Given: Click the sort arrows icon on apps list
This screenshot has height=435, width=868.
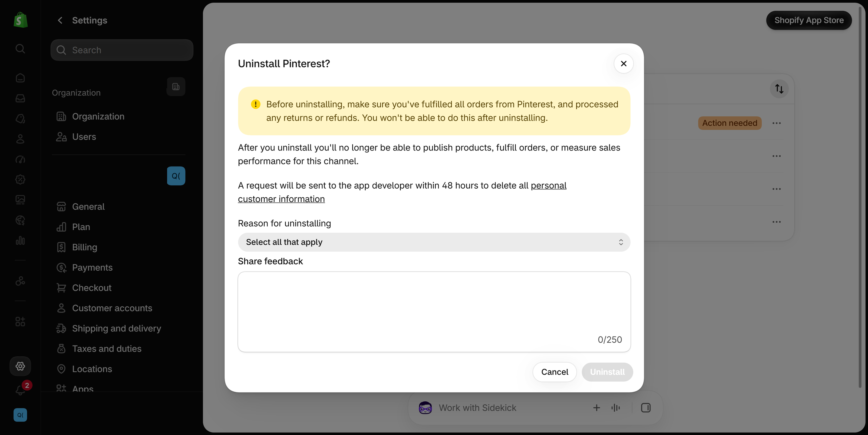Looking at the screenshot, I should [x=779, y=89].
